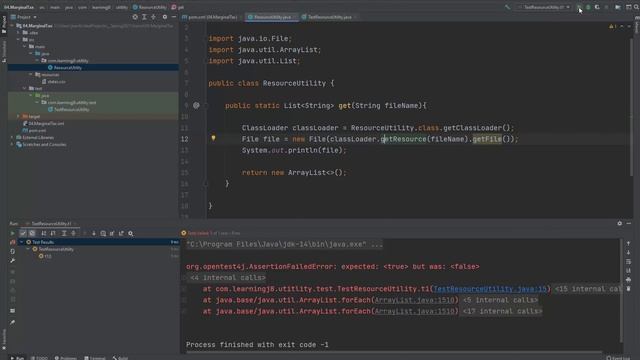
Task: Run with Coverage from the top toolbar
Action: pyautogui.click(x=597, y=7)
